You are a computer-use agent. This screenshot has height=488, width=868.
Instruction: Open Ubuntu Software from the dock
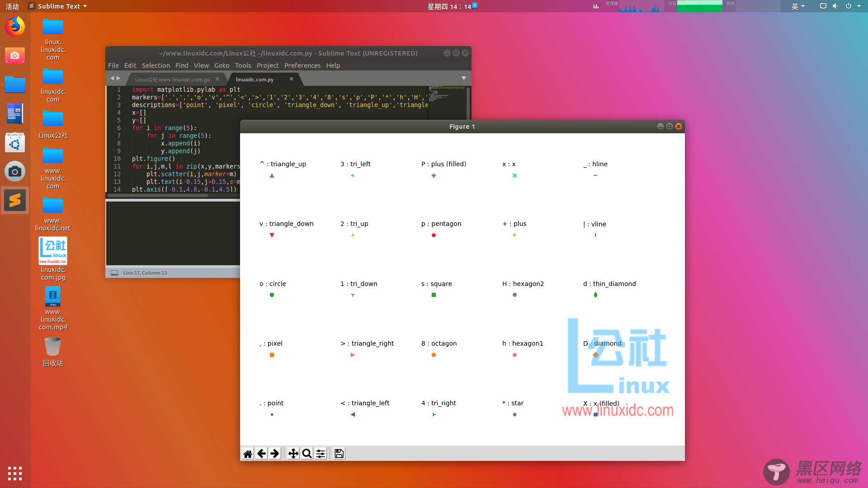[15, 143]
